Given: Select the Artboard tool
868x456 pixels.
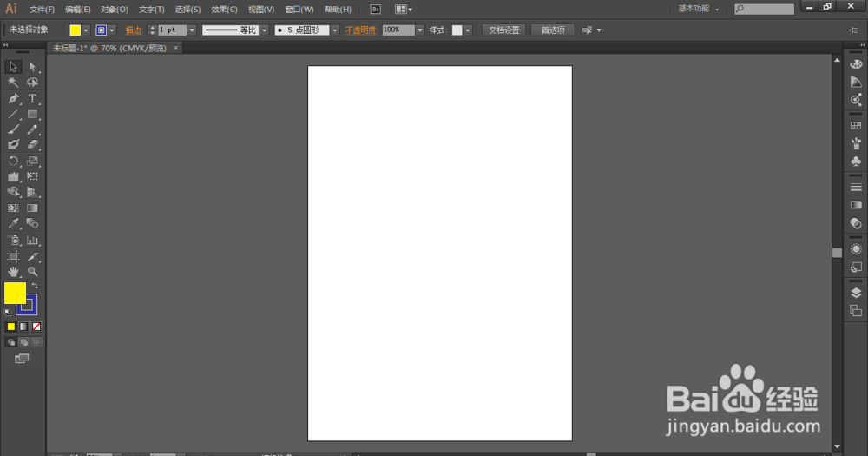Looking at the screenshot, I should click(13, 256).
